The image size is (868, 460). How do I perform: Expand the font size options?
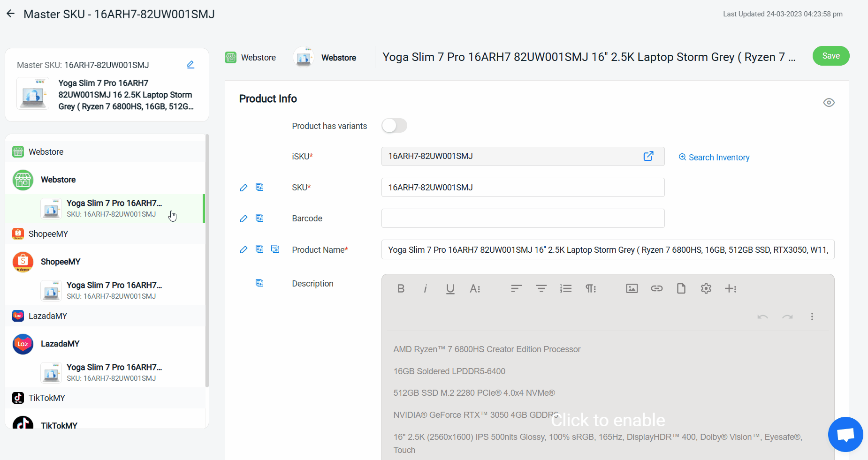point(475,288)
